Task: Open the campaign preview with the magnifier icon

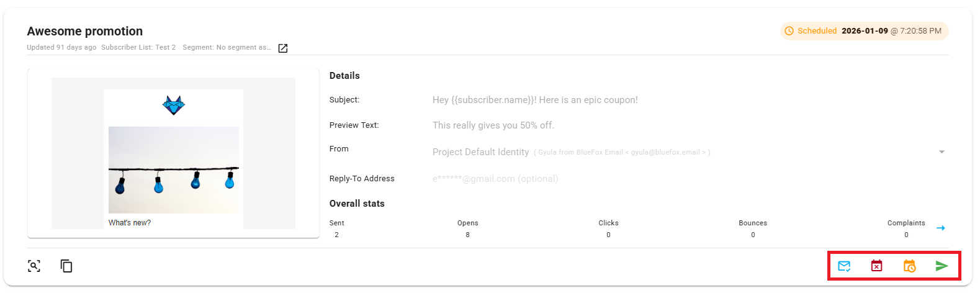Action: click(x=34, y=266)
